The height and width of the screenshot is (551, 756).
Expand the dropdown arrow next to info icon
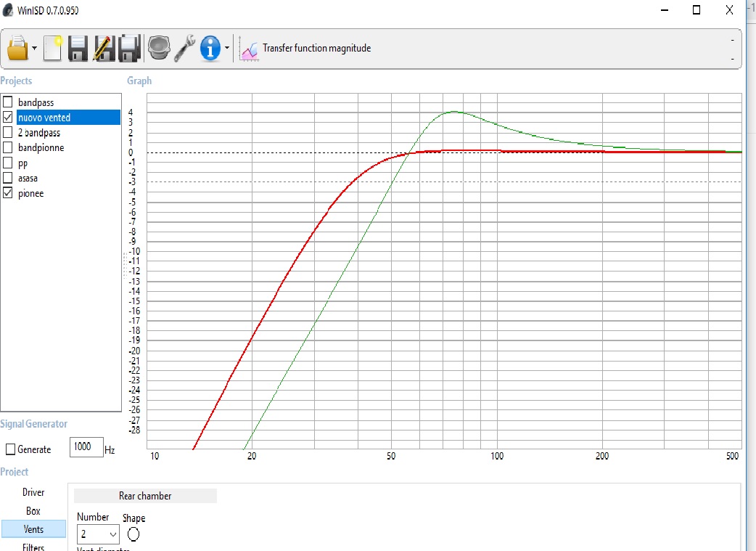[x=226, y=48]
